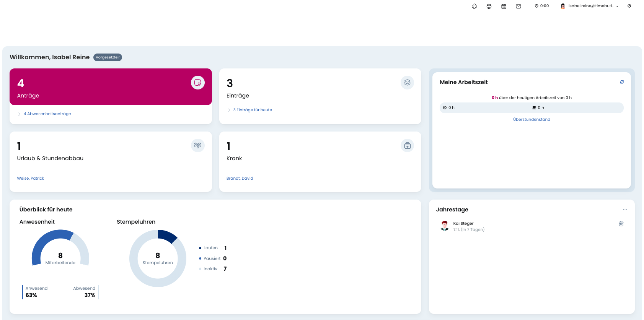Open the isabel.reine account dropdown
Viewport: 644px width, 320px height.
click(x=590, y=6)
